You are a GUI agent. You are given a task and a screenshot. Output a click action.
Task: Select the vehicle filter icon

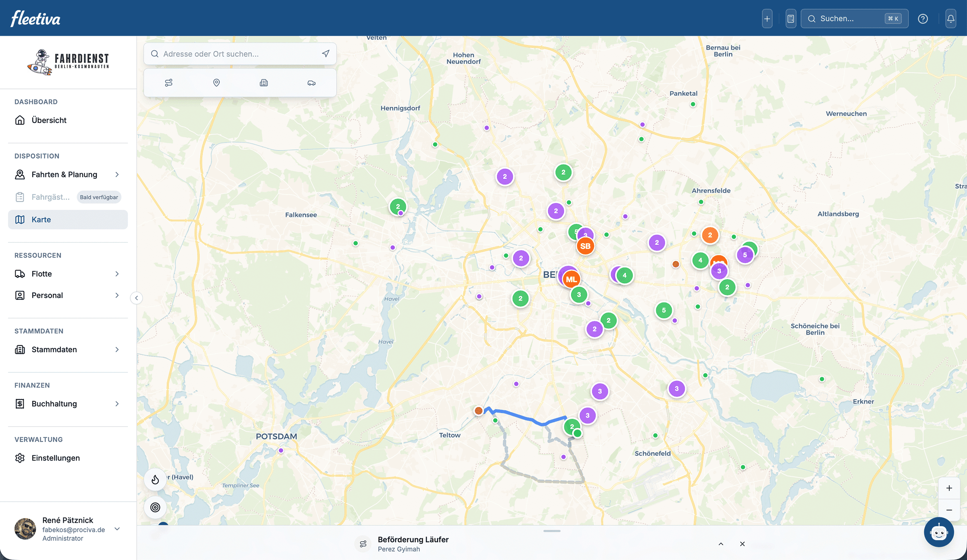point(311,83)
